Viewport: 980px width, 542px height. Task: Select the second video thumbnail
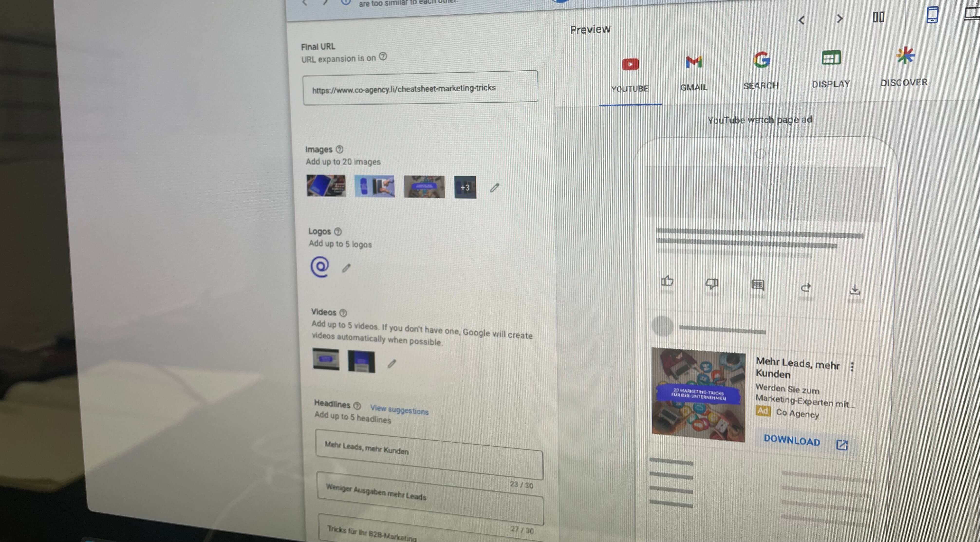tap(361, 361)
